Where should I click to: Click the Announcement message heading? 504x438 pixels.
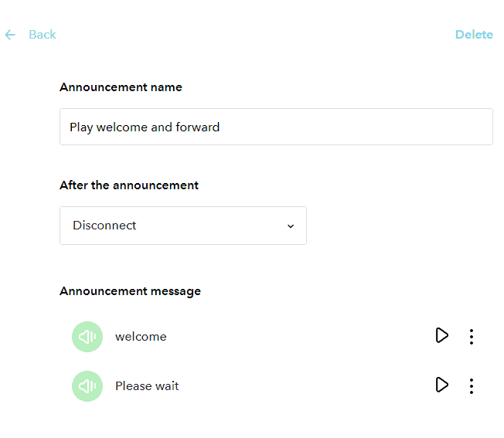coord(130,291)
